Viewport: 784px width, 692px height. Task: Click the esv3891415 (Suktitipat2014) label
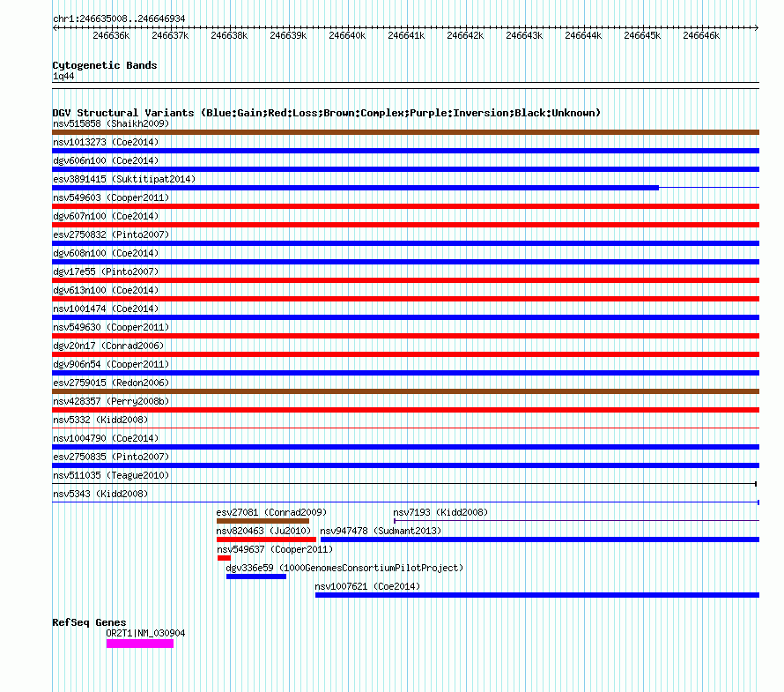point(124,179)
